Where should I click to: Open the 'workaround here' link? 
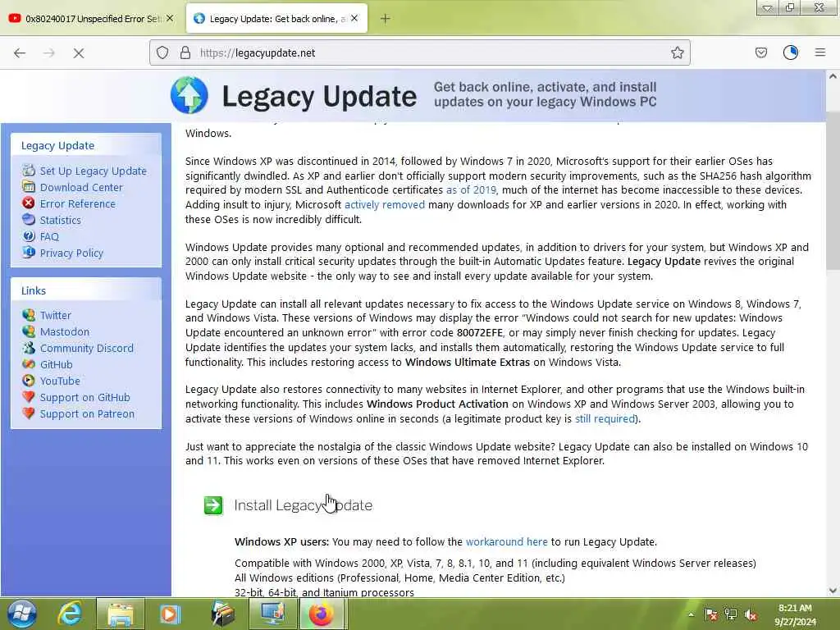507,542
